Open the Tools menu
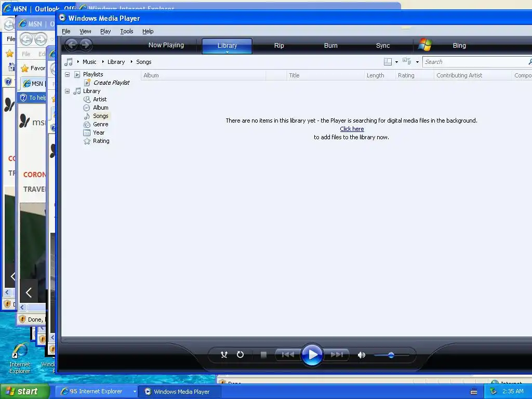 point(127,31)
